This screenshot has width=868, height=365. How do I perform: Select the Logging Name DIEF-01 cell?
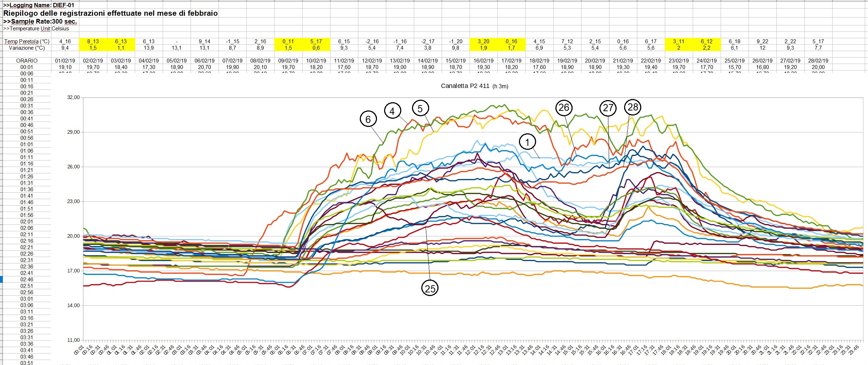click(x=39, y=5)
